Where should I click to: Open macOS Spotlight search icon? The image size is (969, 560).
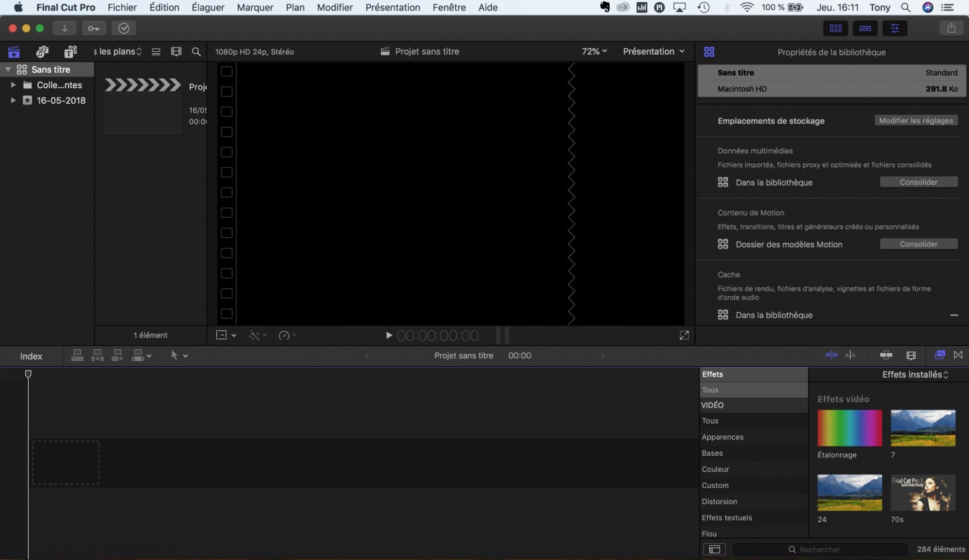(906, 7)
